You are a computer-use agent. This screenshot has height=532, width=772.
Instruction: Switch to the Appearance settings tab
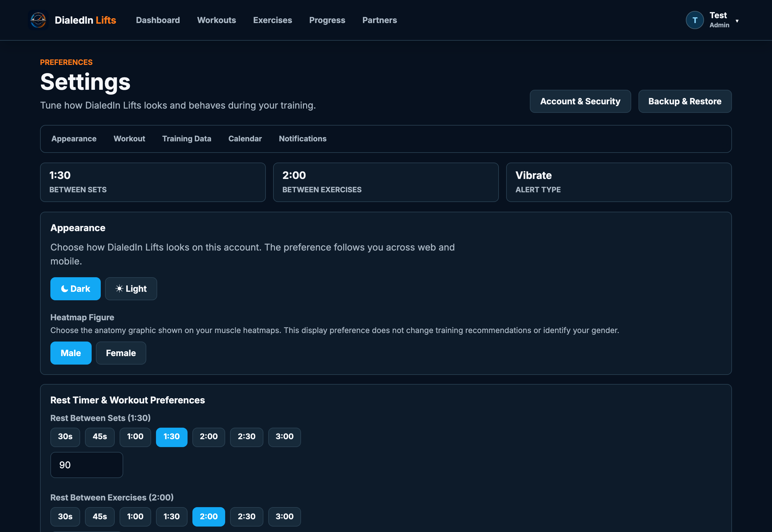click(x=74, y=139)
